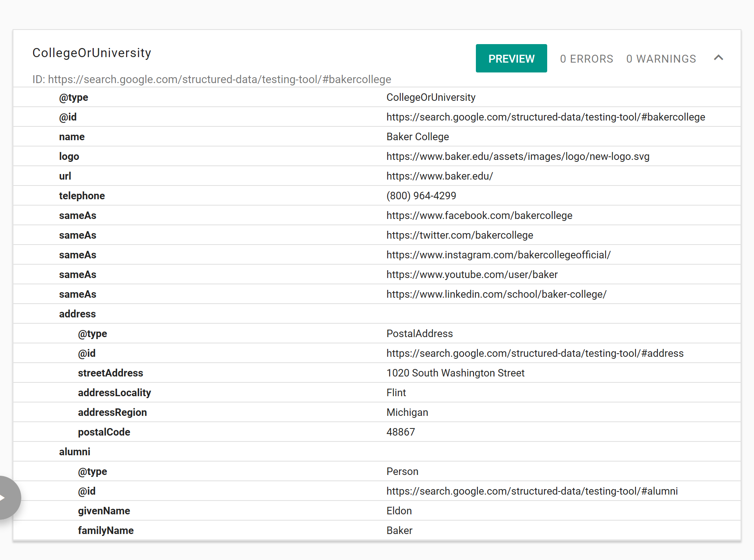Click the logo property label

(x=69, y=156)
